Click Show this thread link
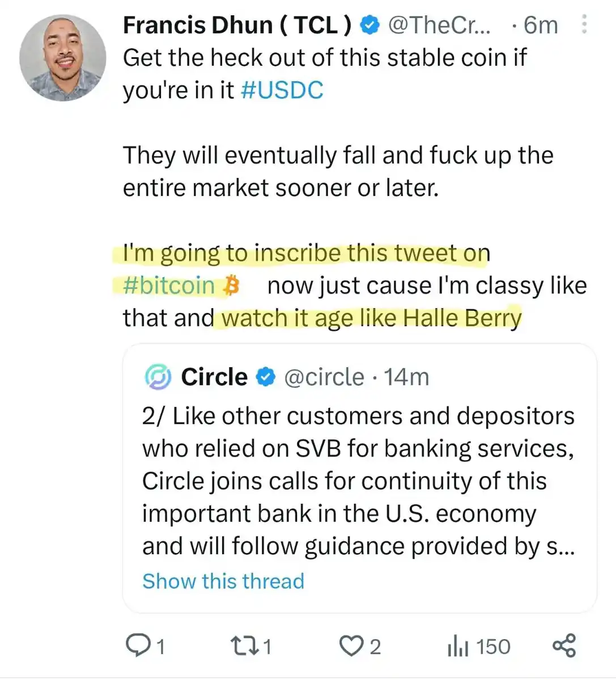This screenshot has width=616, height=680. [x=223, y=581]
